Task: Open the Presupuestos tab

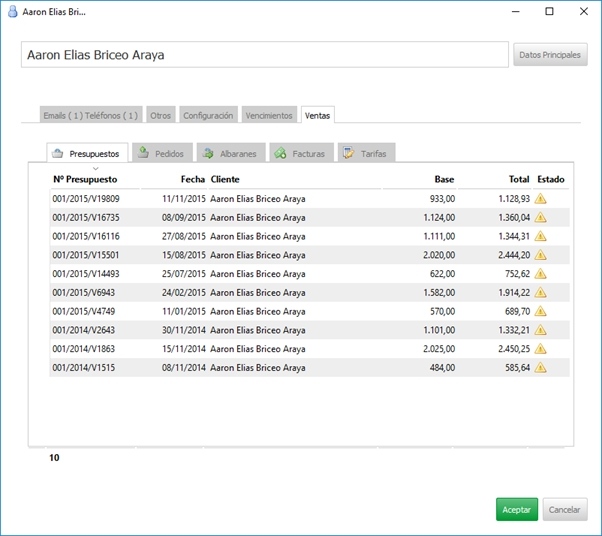Action: pos(86,154)
